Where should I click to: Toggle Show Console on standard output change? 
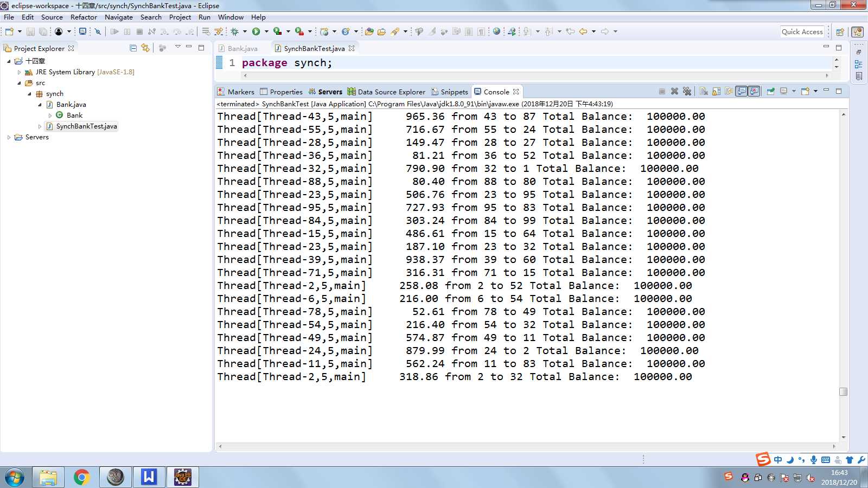click(742, 91)
